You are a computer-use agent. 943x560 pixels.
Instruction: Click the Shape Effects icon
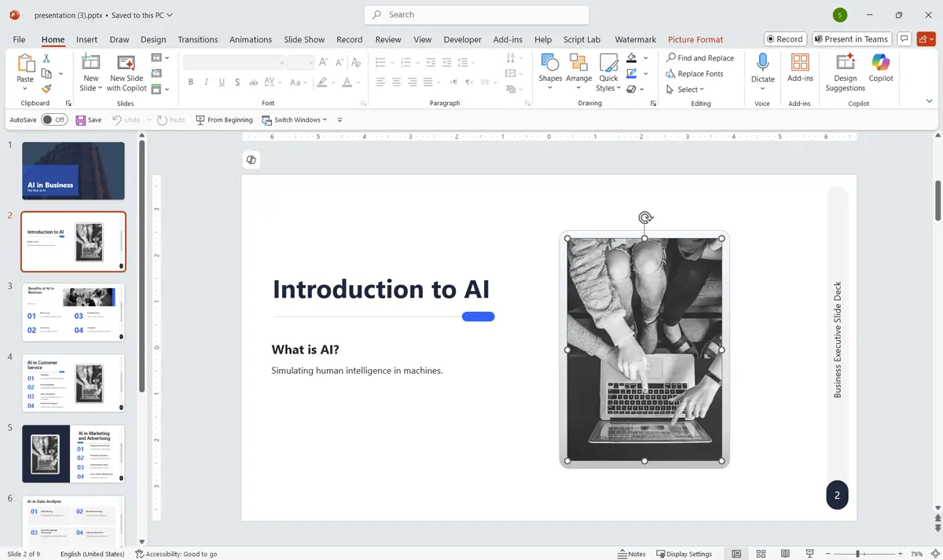click(x=631, y=89)
